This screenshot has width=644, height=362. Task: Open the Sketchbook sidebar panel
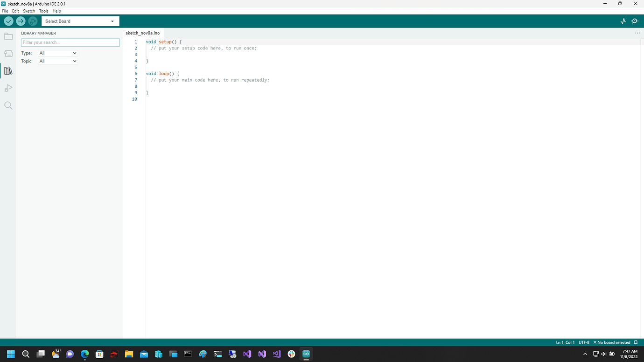(8, 36)
